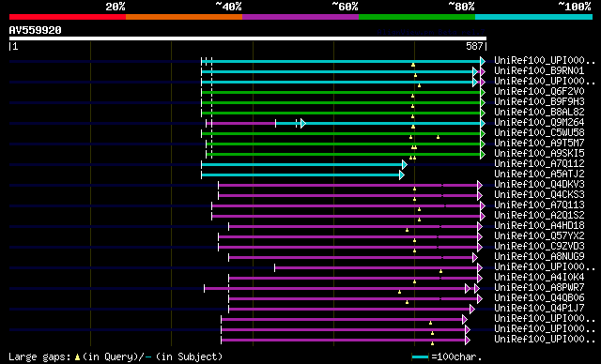Click the white AV559920 query sequence bar
601x364 pixels.
[248, 38]
